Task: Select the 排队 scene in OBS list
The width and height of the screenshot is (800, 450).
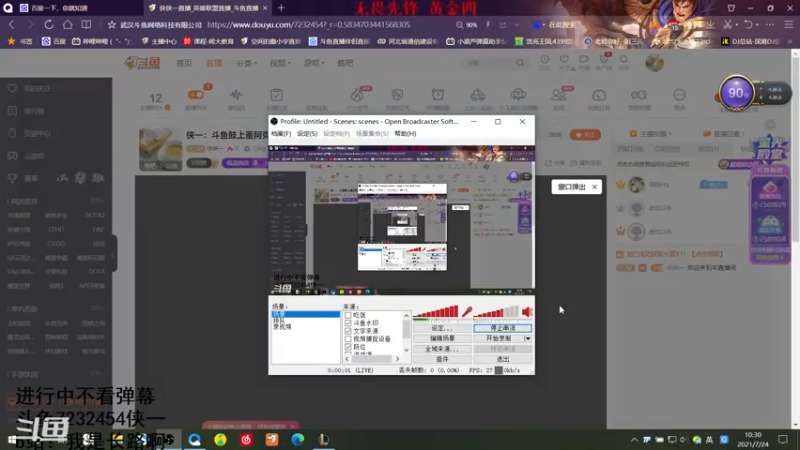Action: pyautogui.click(x=279, y=320)
